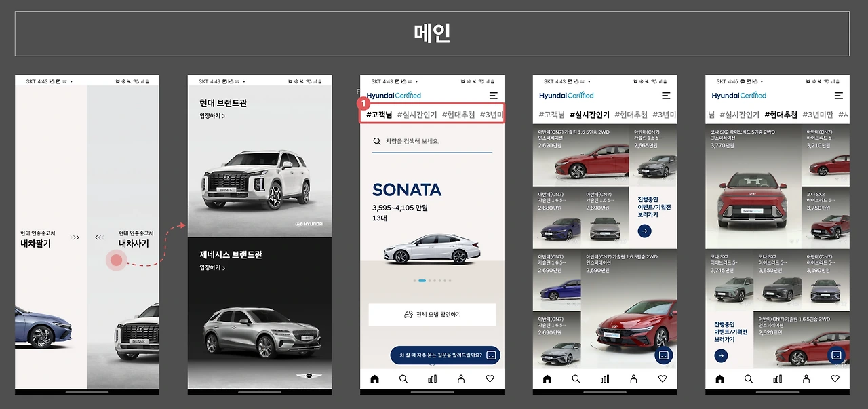This screenshot has width=868, height=409.
Task: Tap person icon on the #실시간인기 screen
Action: (x=633, y=379)
